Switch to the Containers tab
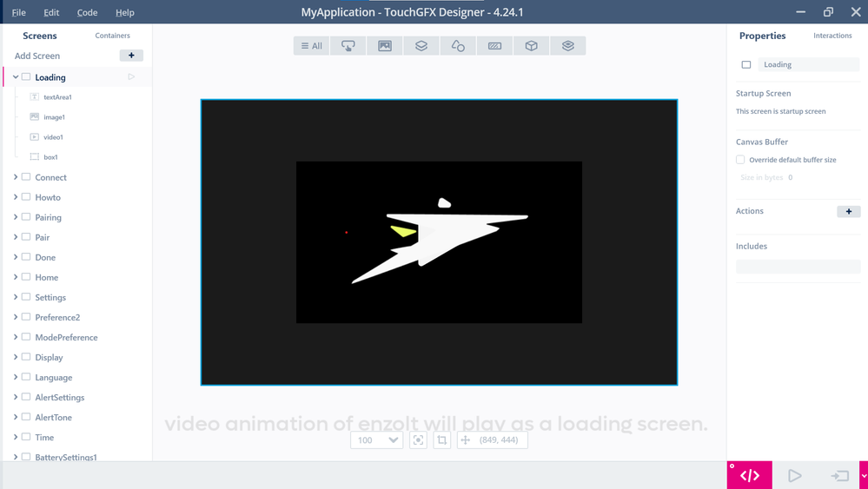This screenshot has height=489, width=868. (112, 36)
